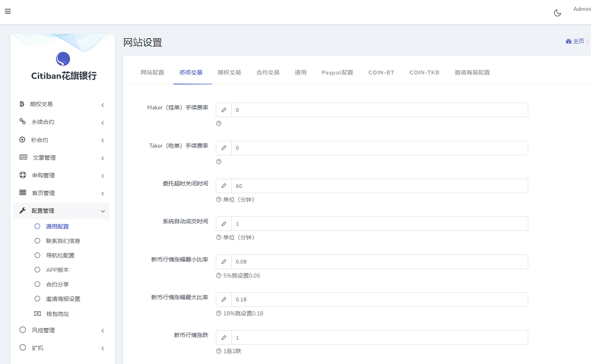This screenshot has width=591, height=364.
Task: Click the dashboard icon in the breadcrumb
Action: 568,41
